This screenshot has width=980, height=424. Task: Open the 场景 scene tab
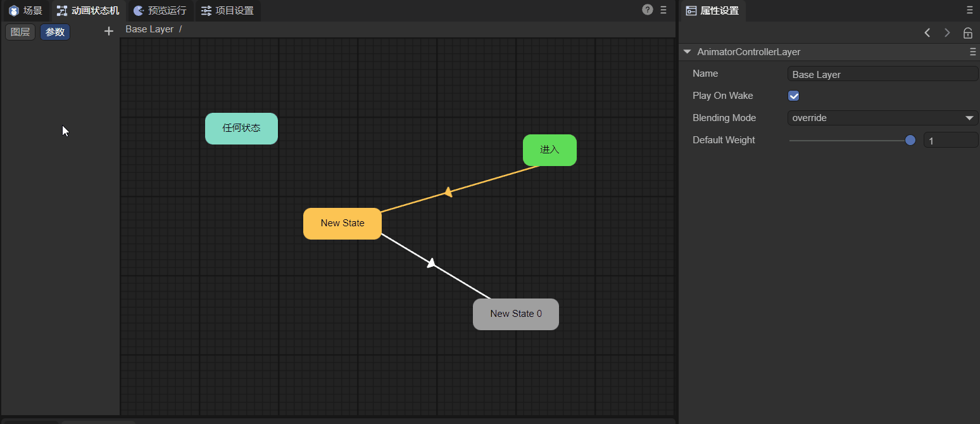(26, 11)
